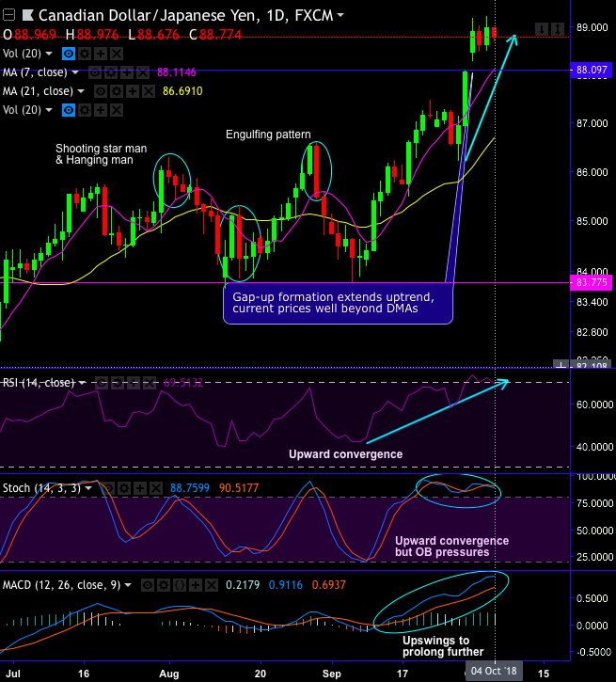This screenshot has width=616, height=682.
Task: Remove Vol (20) below MA (21, close) via X icon
Action: [x=116, y=110]
